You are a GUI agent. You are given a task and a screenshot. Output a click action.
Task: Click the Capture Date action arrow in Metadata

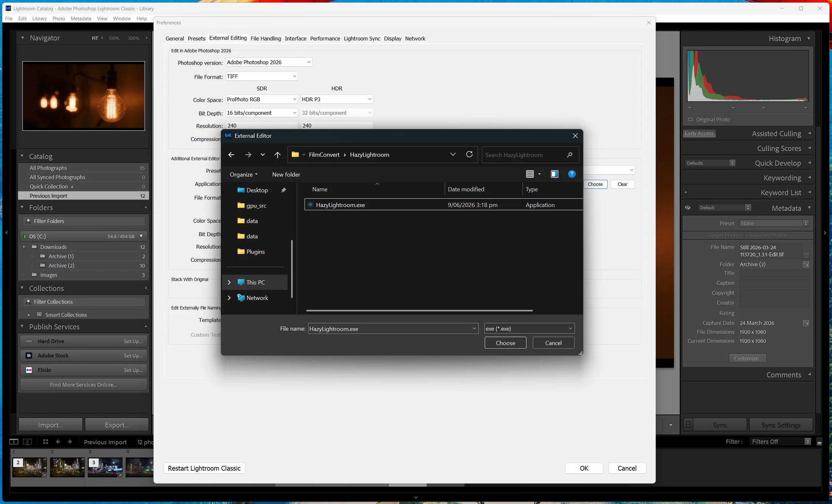coord(806,323)
